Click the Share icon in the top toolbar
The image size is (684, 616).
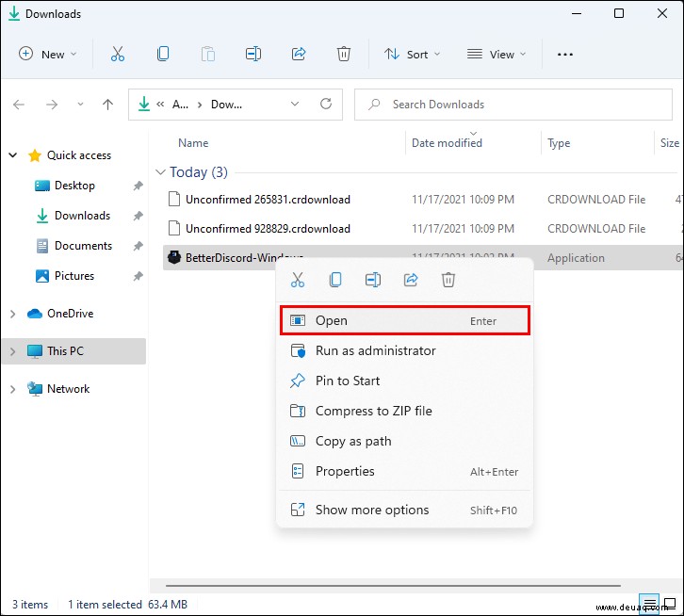point(299,54)
